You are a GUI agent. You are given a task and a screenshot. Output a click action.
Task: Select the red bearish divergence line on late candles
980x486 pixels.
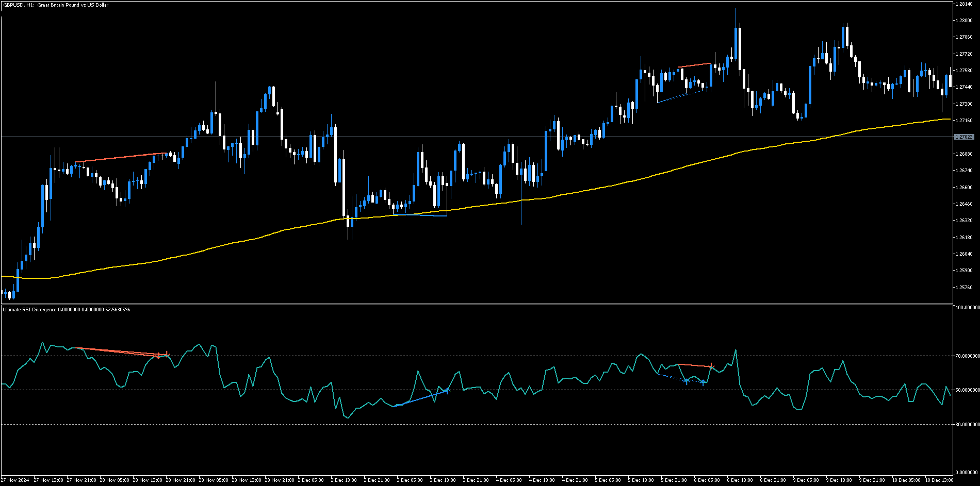tap(694, 64)
